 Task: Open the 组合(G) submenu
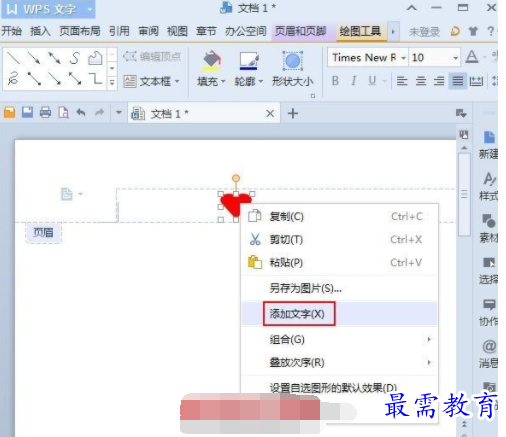[339, 339]
